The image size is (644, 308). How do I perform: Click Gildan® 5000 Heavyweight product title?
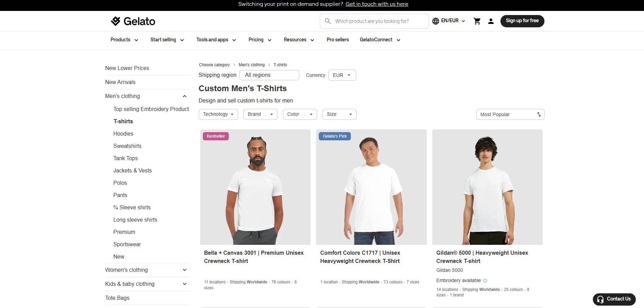click(x=482, y=257)
